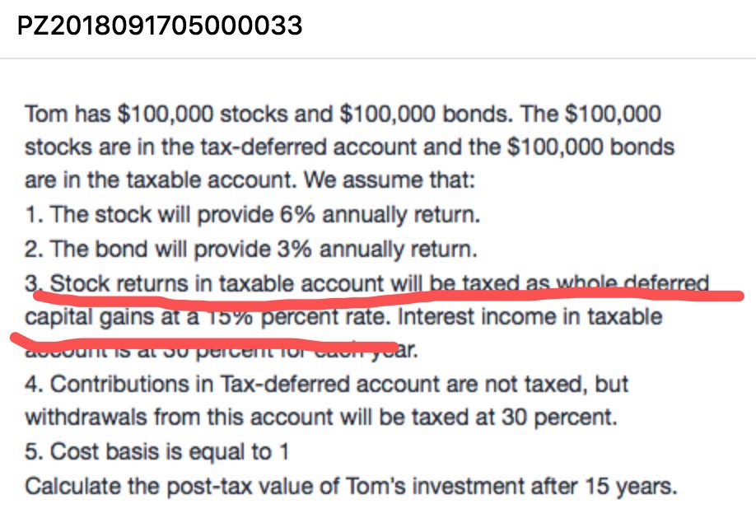Image resolution: width=756 pixels, height=532 pixels.
Task: Select the line 'We assume that:'
Action: [x=390, y=180]
